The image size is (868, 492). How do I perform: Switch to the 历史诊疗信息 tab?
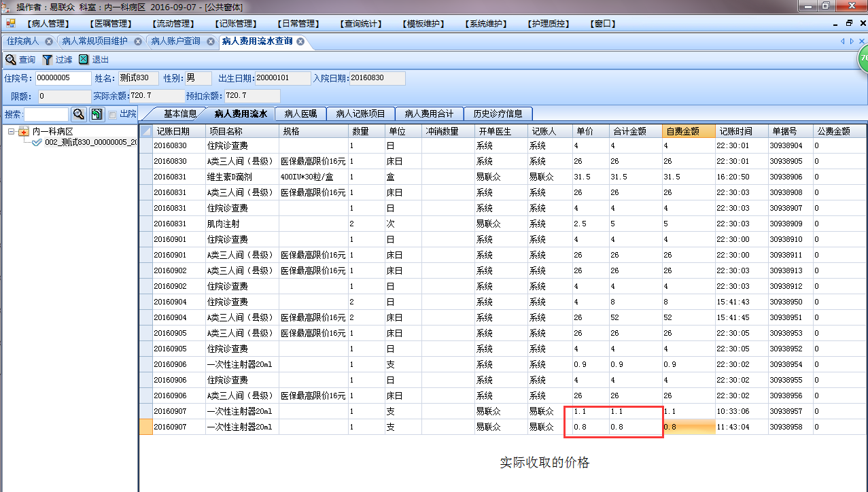tap(498, 113)
